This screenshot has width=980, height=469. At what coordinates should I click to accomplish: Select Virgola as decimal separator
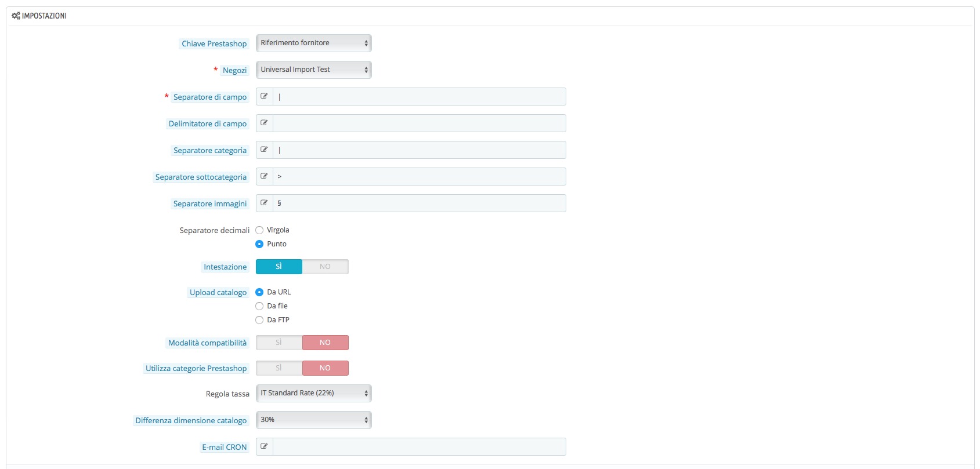pyautogui.click(x=259, y=230)
